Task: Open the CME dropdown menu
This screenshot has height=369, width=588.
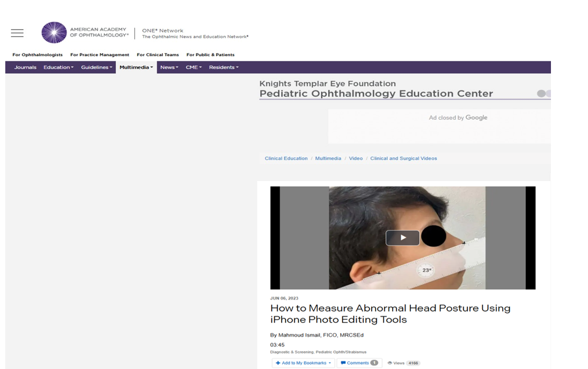Action: [x=194, y=68]
